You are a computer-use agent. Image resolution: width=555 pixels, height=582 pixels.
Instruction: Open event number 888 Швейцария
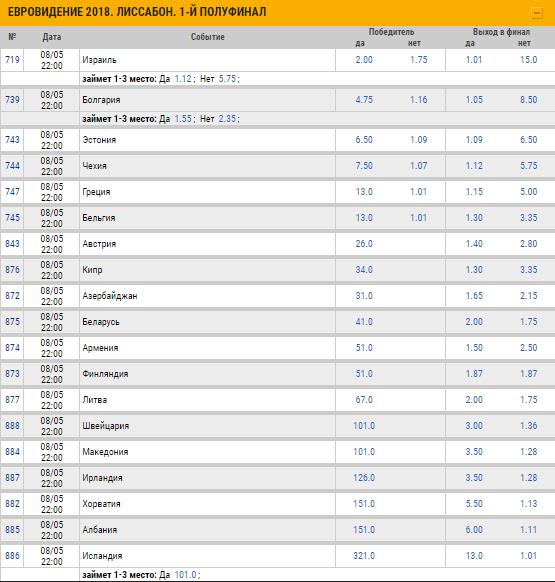click(12, 426)
